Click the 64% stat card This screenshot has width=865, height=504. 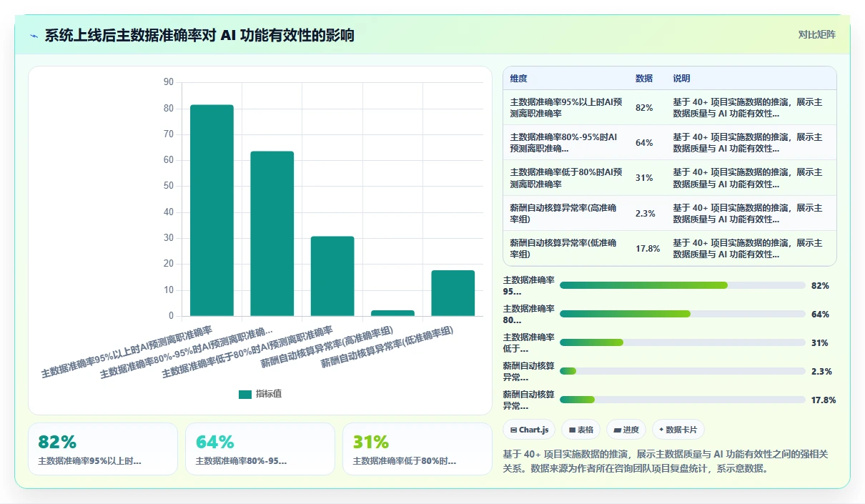[260, 449]
